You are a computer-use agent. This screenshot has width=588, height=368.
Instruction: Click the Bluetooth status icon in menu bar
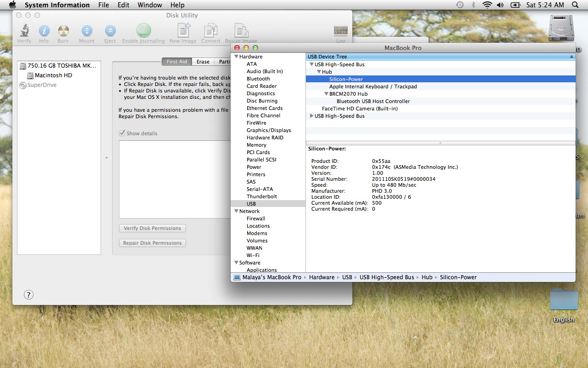click(473, 5)
